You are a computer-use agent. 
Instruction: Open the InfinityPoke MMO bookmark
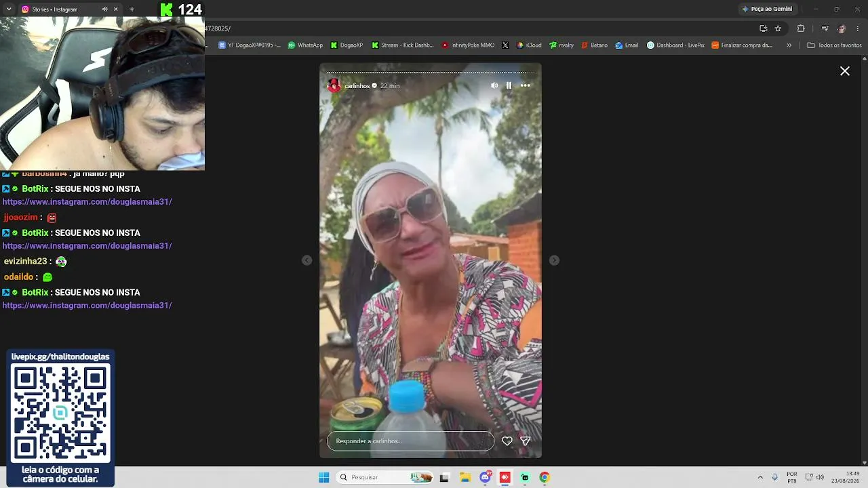click(468, 45)
